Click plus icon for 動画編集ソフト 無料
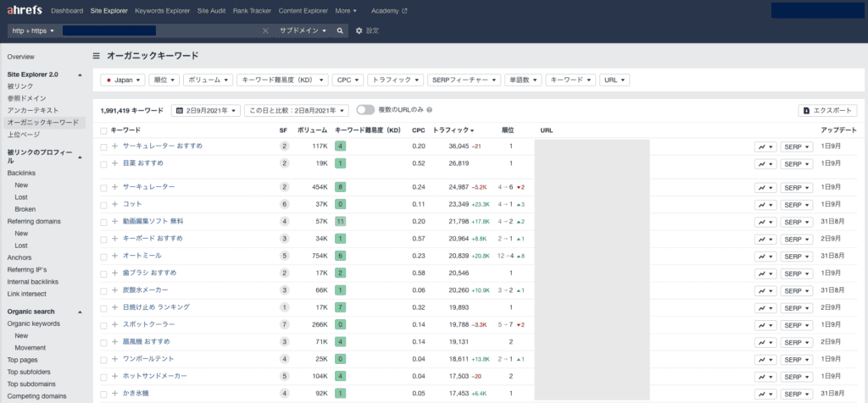 (x=114, y=222)
